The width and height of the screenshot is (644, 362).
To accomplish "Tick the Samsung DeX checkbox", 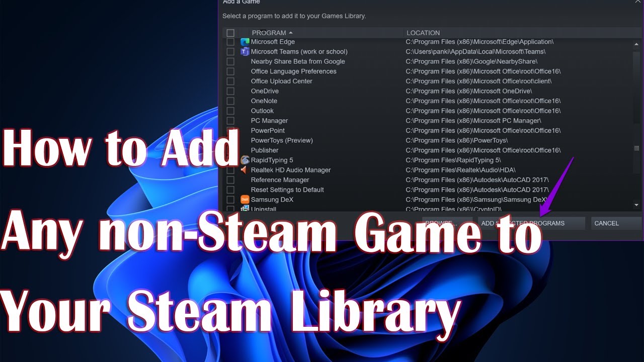I will (x=230, y=200).
